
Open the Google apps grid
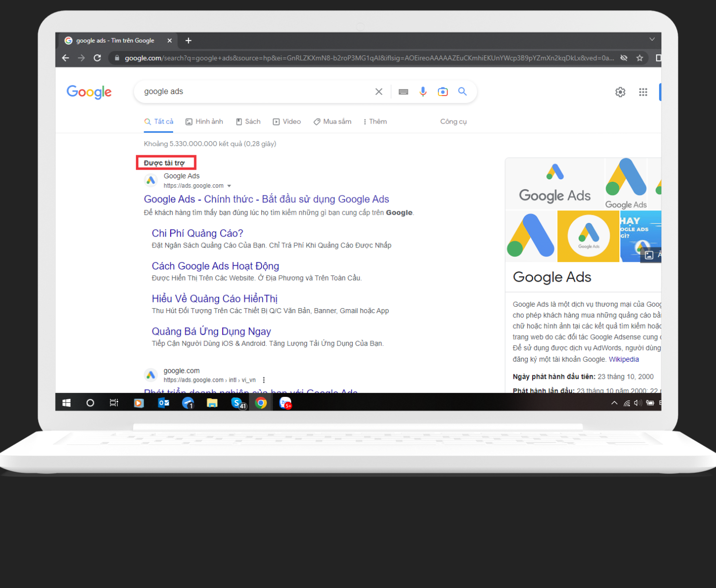pos(643,92)
